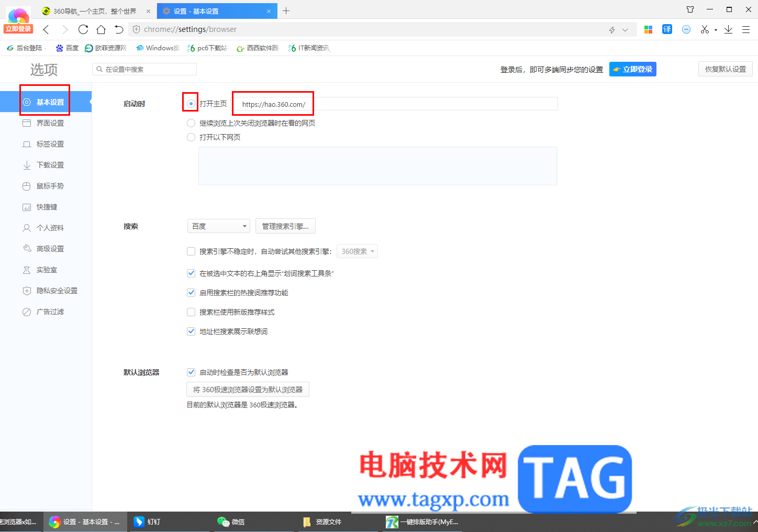Click the 管理搜索引擎 button

click(x=285, y=226)
